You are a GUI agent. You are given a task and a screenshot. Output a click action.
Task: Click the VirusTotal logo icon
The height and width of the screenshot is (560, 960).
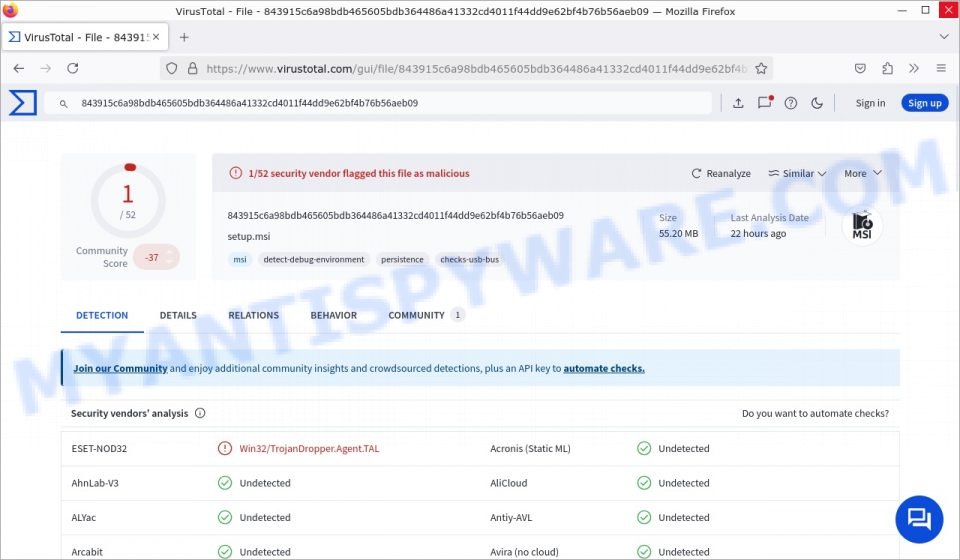[x=23, y=103]
